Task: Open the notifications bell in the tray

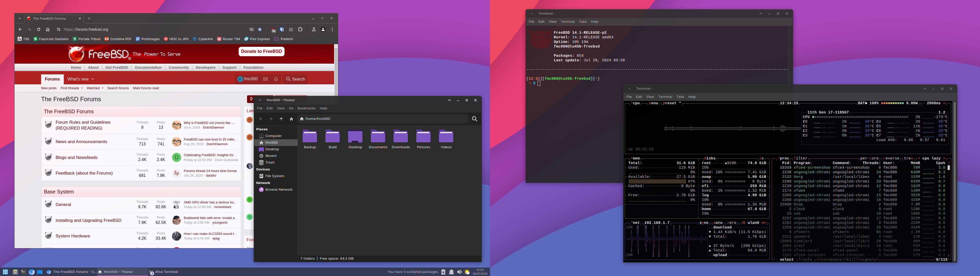Action: tap(451, 272)
